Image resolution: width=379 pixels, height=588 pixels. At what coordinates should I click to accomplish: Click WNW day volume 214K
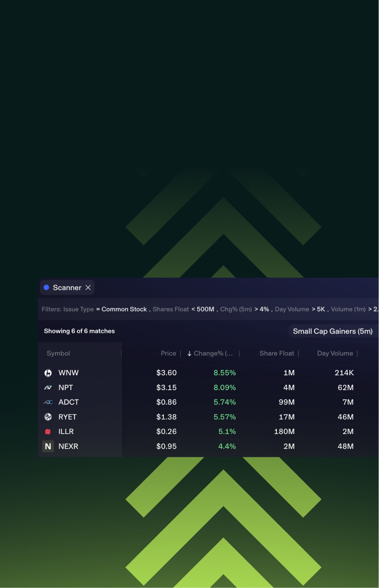(344, 373)
